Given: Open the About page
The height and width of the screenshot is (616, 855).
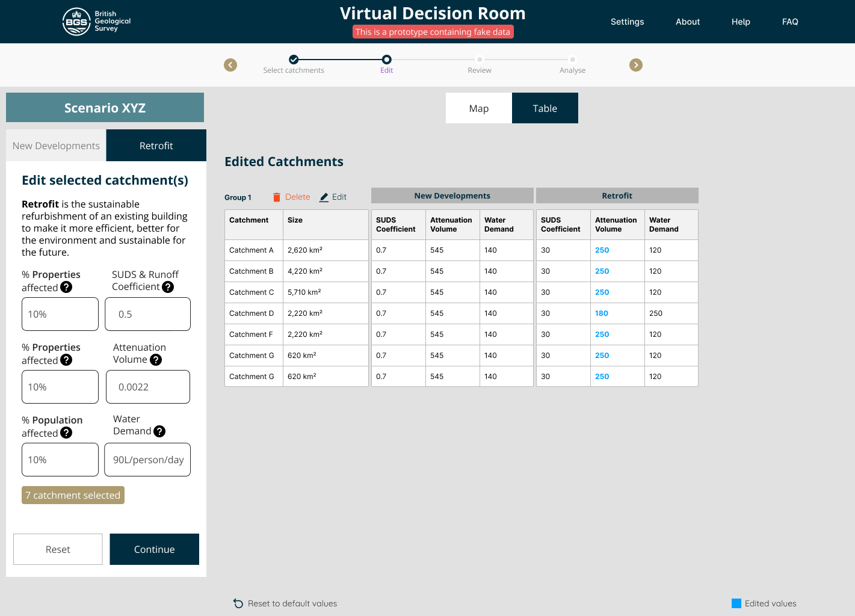Looking at the screenshot, I should pos(688,22).
